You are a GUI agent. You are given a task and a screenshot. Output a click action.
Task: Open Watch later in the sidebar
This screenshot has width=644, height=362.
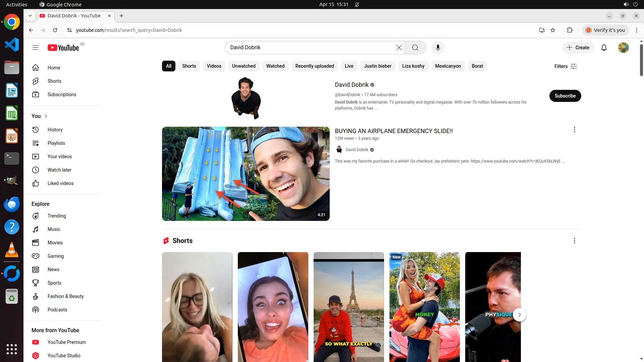coord(59,170)
